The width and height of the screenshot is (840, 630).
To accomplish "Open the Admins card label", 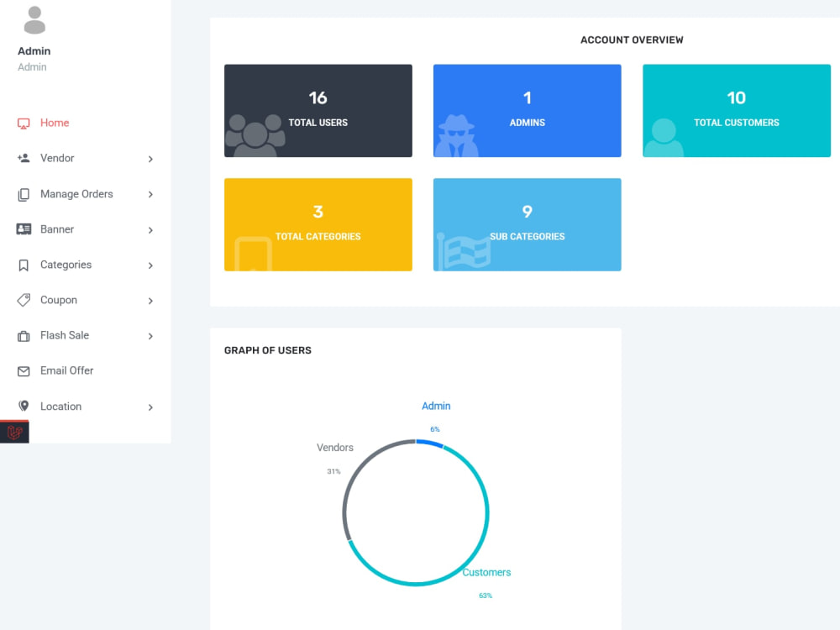I will [x=528, y=123].
